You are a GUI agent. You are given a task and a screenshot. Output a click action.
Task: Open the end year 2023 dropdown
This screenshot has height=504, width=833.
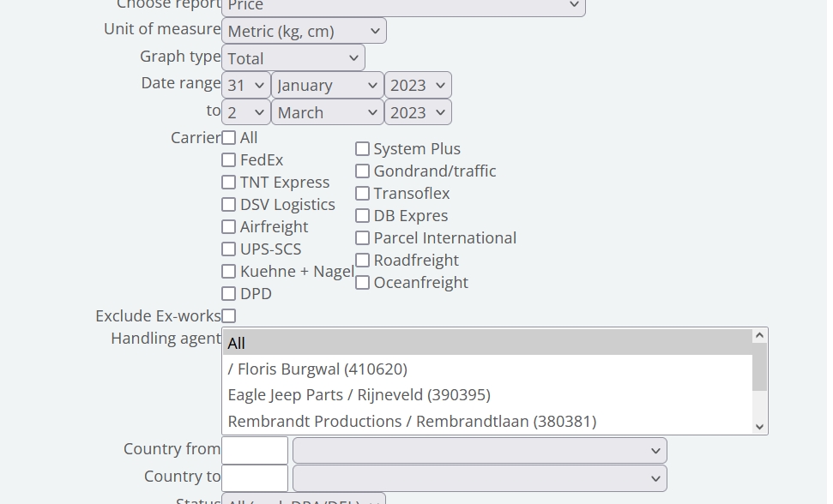[x=418, y=113]
